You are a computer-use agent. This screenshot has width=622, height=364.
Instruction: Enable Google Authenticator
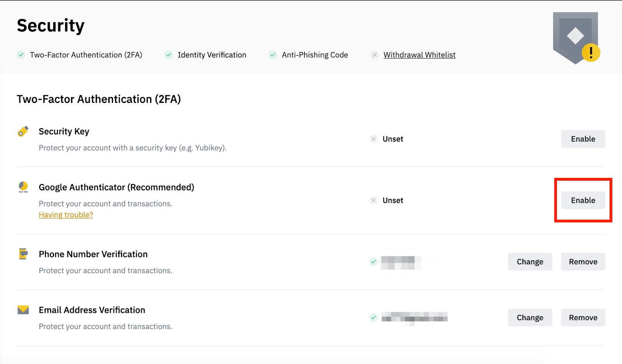tap(583, 200)
